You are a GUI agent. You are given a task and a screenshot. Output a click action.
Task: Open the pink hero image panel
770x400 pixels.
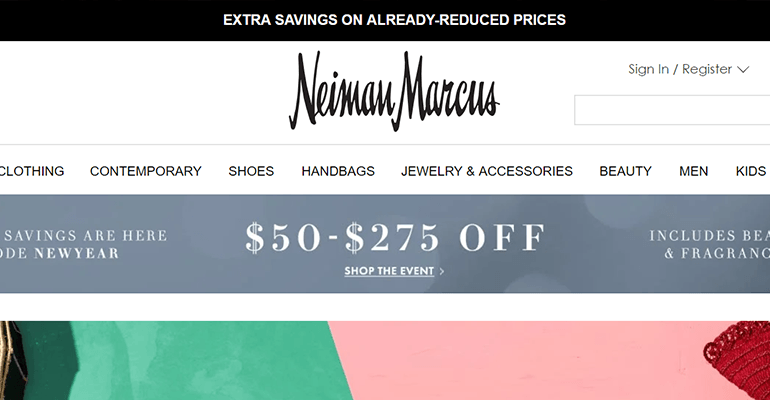[x=520, y=360]
